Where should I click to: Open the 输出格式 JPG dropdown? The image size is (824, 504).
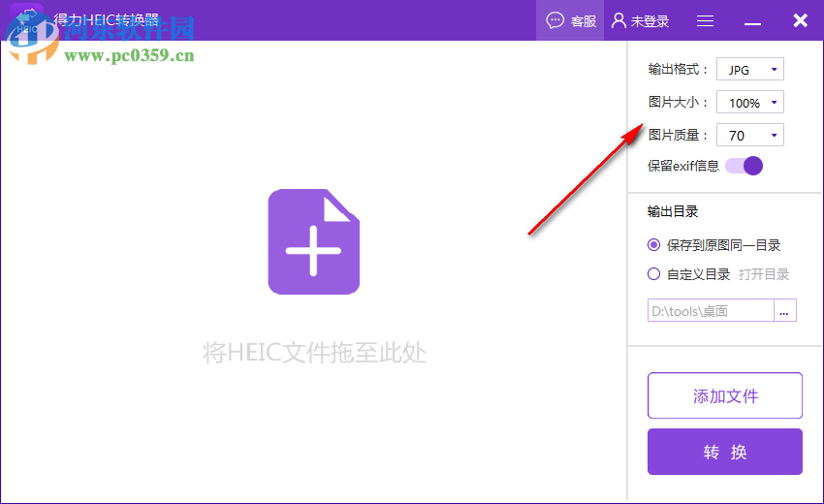(750, 70)
